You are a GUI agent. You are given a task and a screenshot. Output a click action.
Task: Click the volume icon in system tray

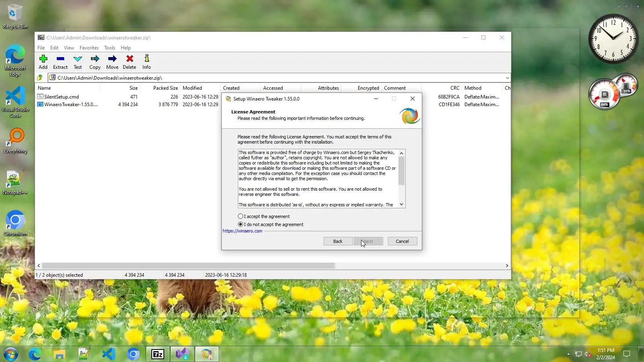pyautogui.click(x=588, y=354)
